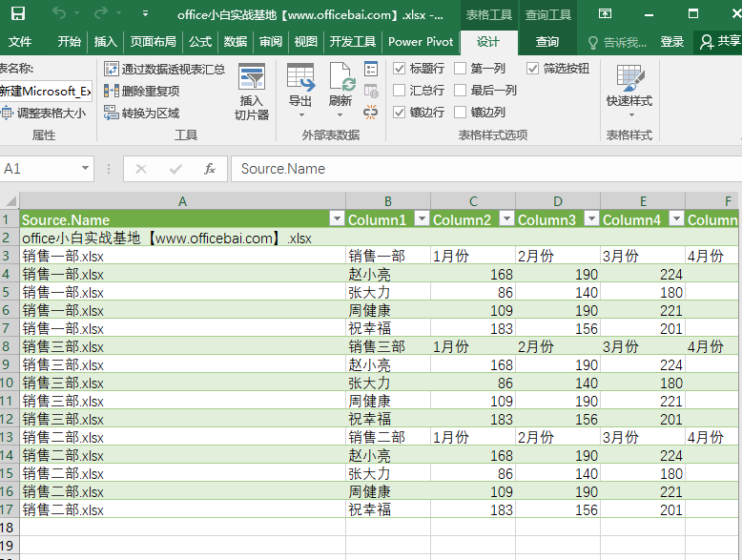The width and height of the screenshot is (742, 560).
Task: Click Open in Browser icon
Action: (371, 91)
